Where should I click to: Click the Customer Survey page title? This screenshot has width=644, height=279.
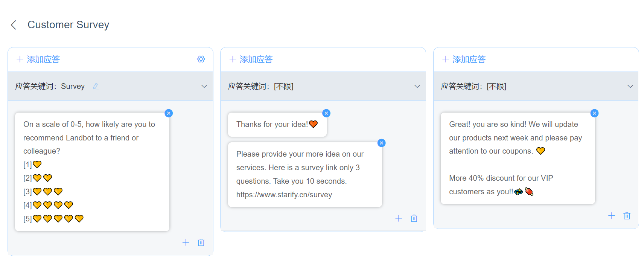69,25
